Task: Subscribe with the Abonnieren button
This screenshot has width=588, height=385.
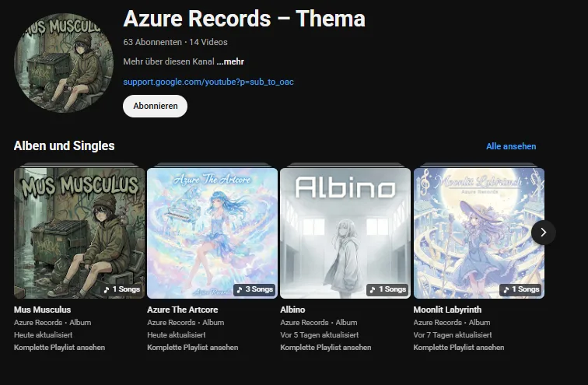Action: pos(155,106)
